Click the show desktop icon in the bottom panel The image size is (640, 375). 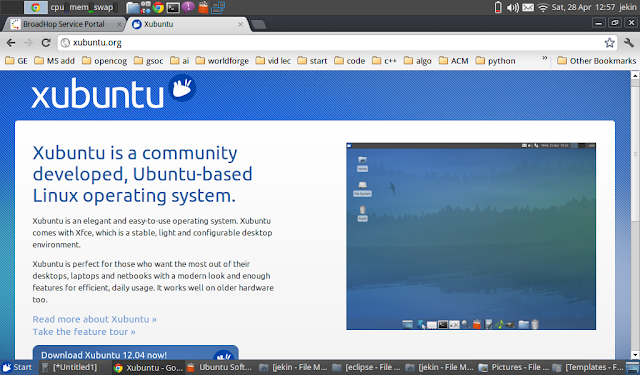pyautogui.click(x=632, y=367)
